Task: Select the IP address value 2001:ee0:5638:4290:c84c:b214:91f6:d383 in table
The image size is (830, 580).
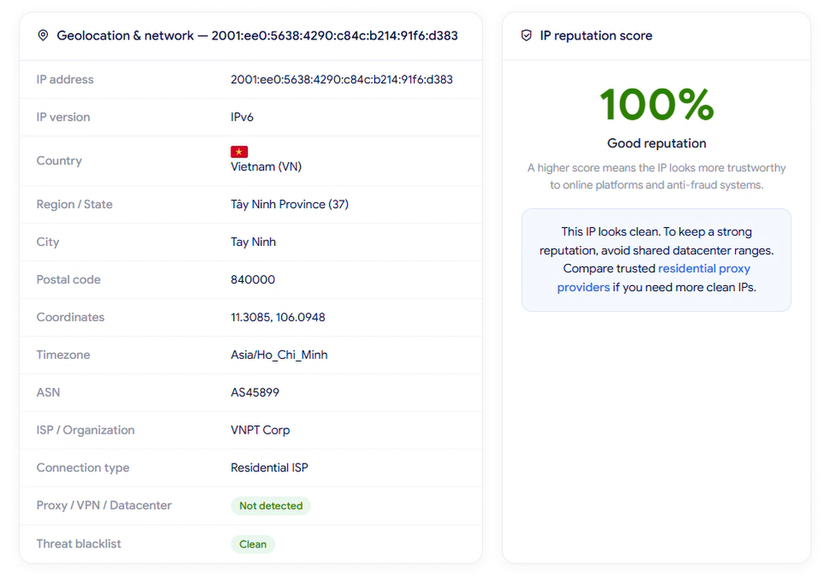Action: click(341, 79)
